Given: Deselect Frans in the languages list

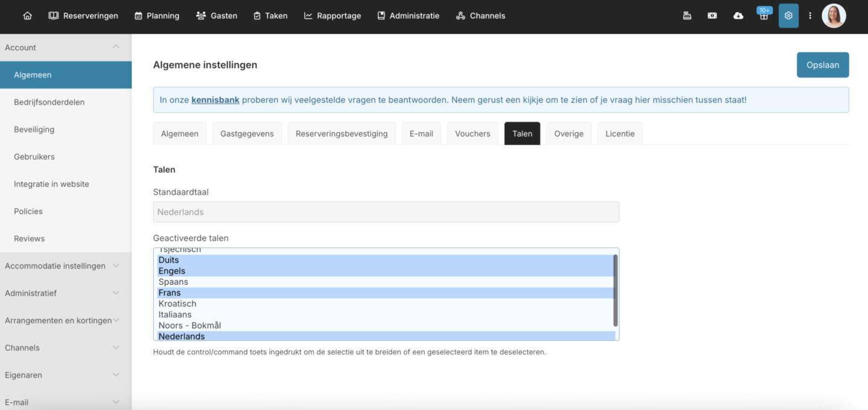Looking at the screenshot, I should [x=169, y=293].
